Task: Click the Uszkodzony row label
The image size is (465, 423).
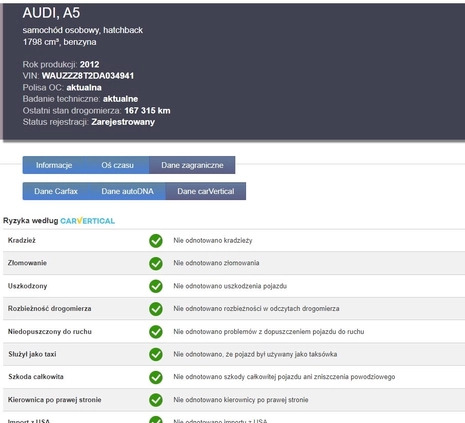Action: (x=27, y=286)
